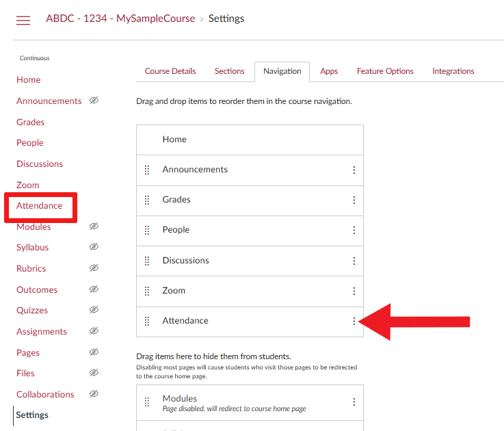
Task: Open Discussions in course sidebar
Action: click(40, 164)
